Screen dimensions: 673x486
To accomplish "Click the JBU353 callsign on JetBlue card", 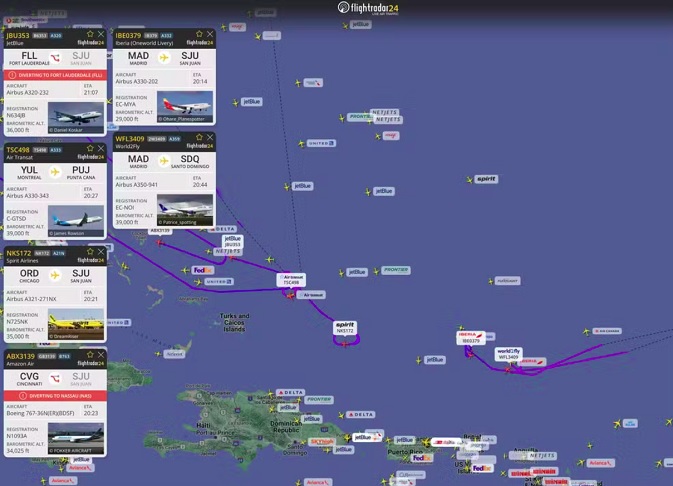I will [18, 35].
